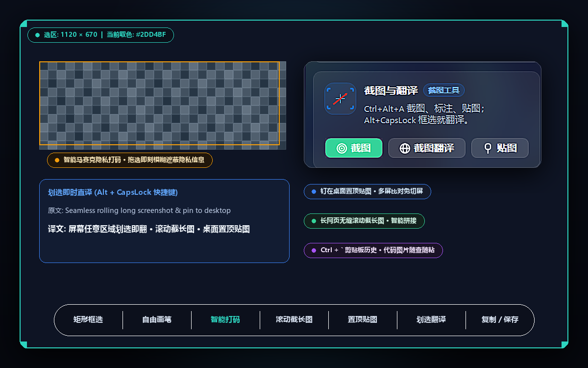Screen dimensions: 588x368
Task: Click the 钉在桌面置顶贴图 feature pill
Action: click(x=367, y=191)
